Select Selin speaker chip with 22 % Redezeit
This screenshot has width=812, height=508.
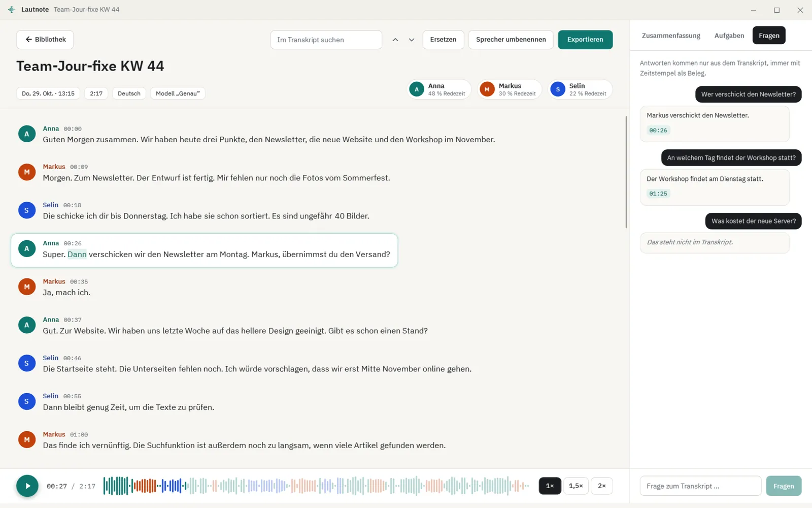click(x=580, y=89)
